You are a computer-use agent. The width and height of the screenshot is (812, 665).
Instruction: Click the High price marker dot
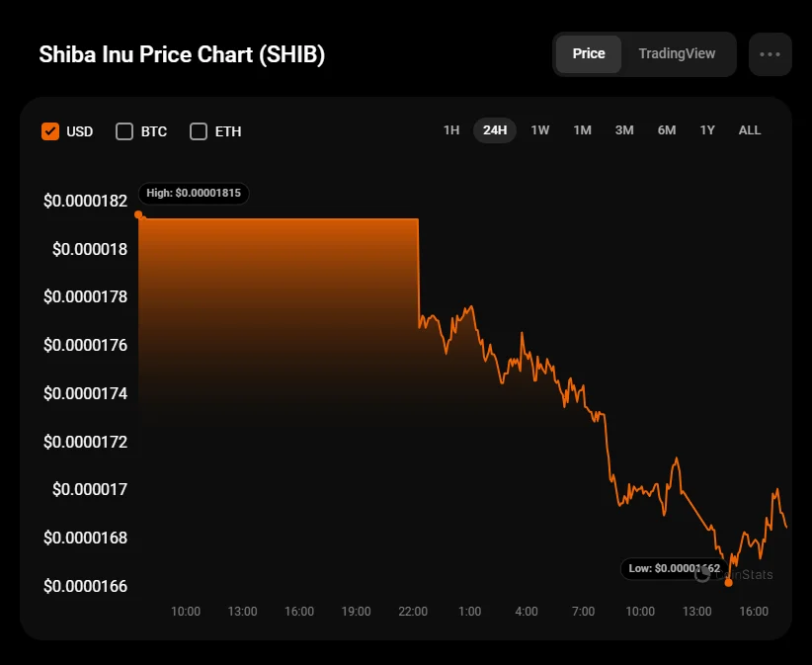tap(138, 214)
